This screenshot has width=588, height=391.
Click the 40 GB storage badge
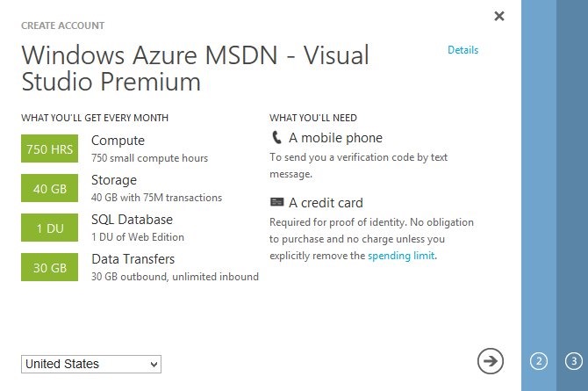click(49, 189)
